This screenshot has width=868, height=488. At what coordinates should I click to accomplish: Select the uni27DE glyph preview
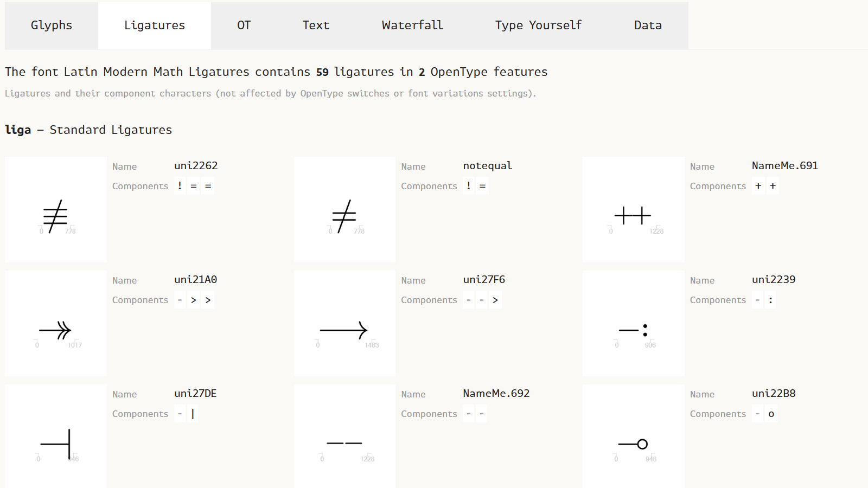(56, 436)
